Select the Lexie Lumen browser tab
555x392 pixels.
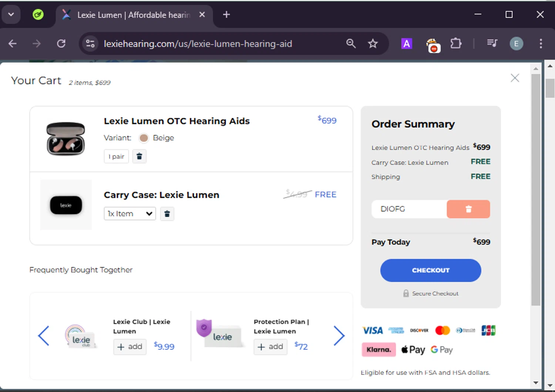pyautogui.click(x=134, y=15)
